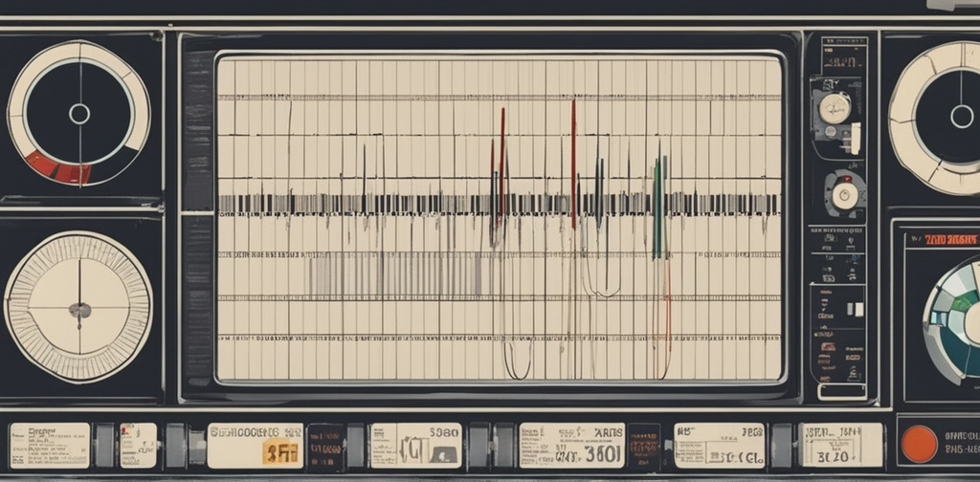Click the orange tag on the bottom row card
The image size is (980, 482).
(x=280, y=450)
